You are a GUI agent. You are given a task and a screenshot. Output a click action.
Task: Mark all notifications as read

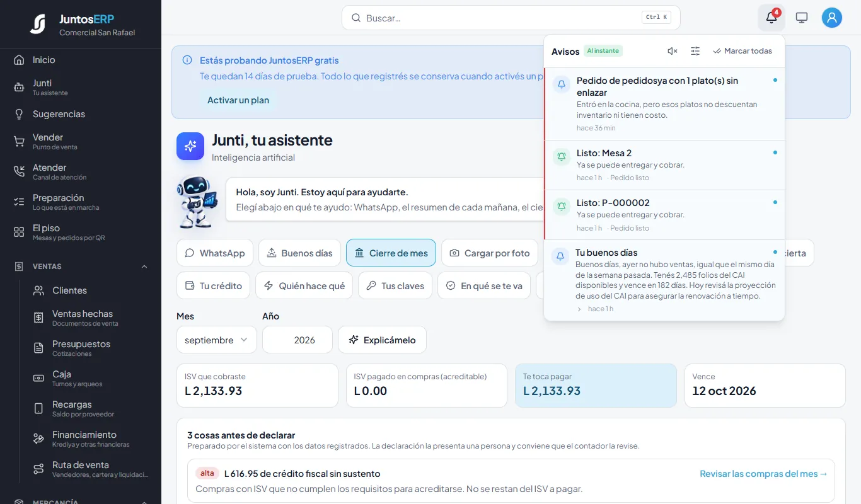pyautogui.click(x=743, y=51)
